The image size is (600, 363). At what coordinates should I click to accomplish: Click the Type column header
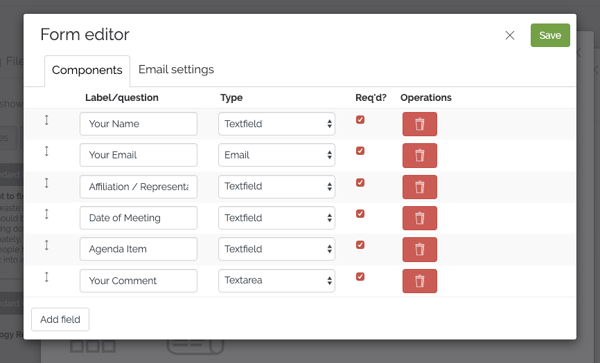232,98
